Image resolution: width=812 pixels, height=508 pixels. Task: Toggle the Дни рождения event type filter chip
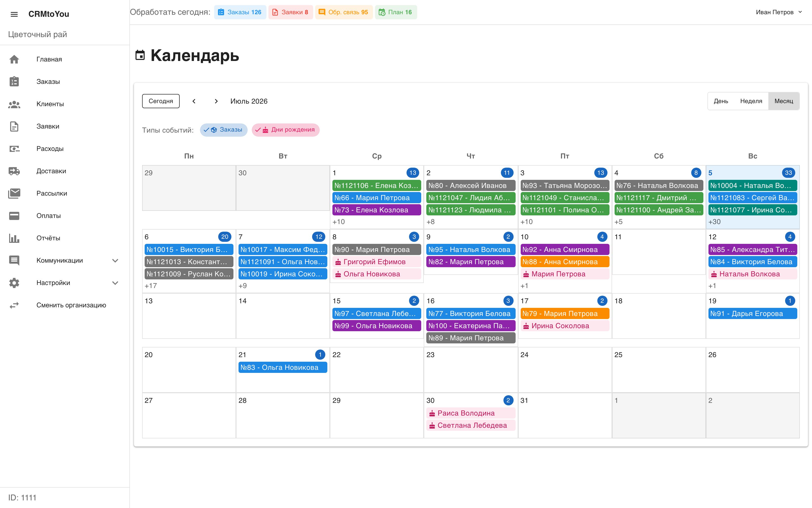285,130
